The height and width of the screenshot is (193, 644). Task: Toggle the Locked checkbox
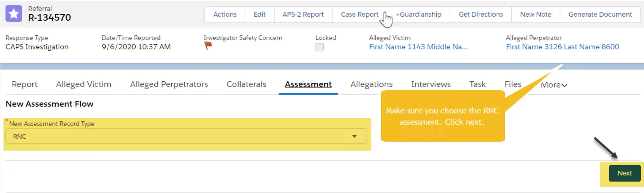319,47
